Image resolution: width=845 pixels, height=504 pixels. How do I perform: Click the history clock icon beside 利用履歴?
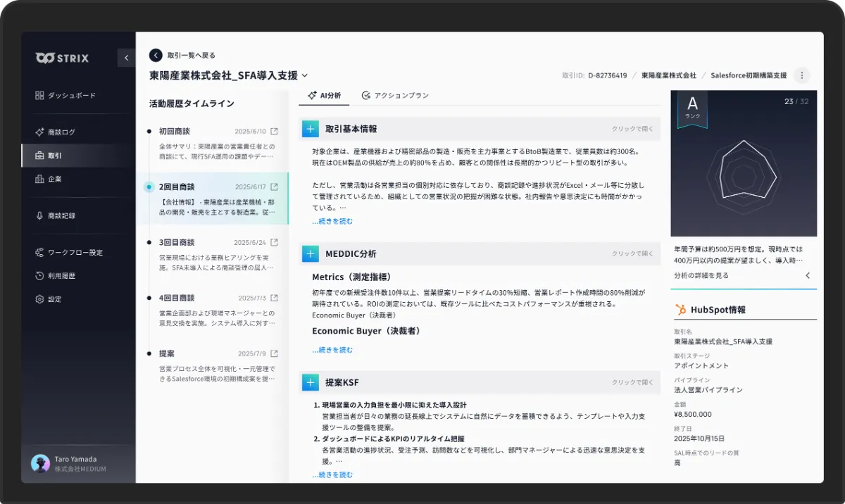coord(39,276)
